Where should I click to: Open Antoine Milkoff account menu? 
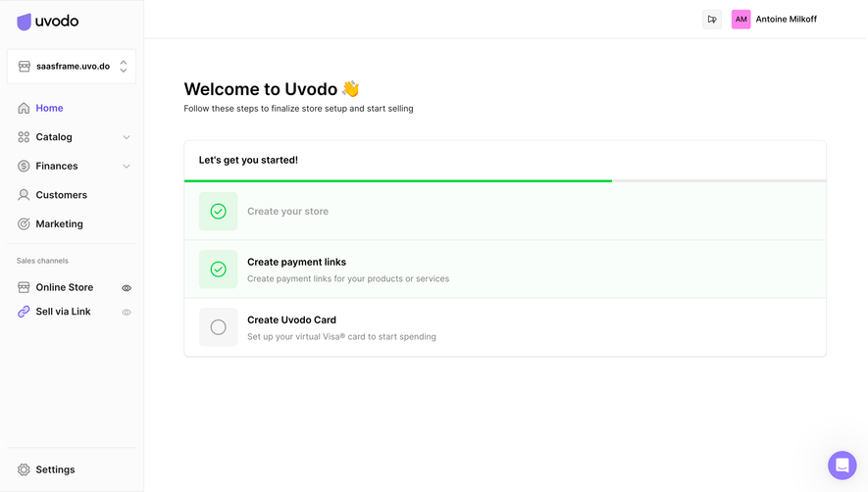pos(786,20)
